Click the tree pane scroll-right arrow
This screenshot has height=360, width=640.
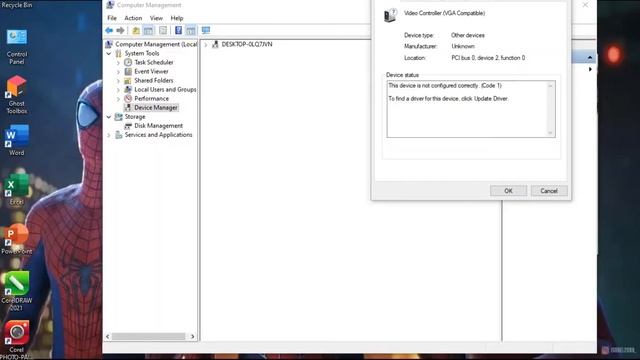(x=193, y=336)
